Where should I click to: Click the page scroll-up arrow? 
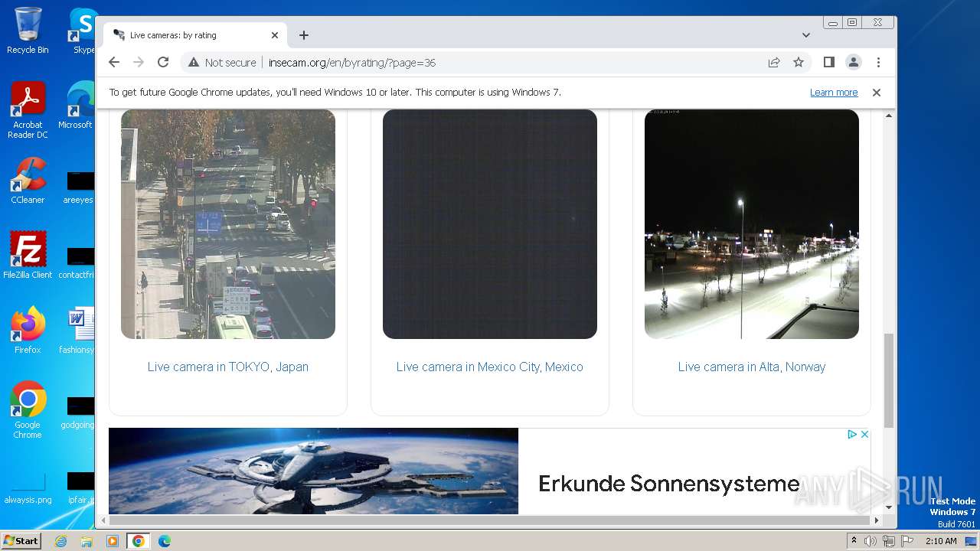[x=889, y=116]
